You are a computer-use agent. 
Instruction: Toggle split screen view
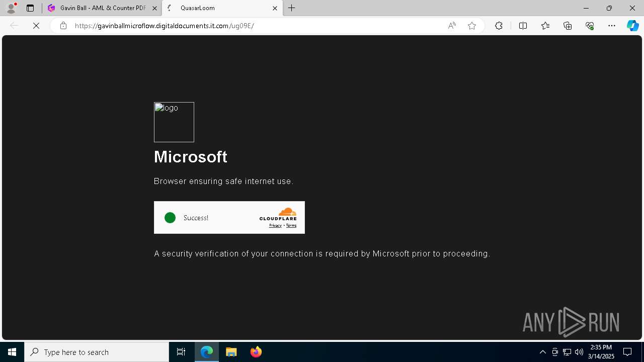(523, 26)
